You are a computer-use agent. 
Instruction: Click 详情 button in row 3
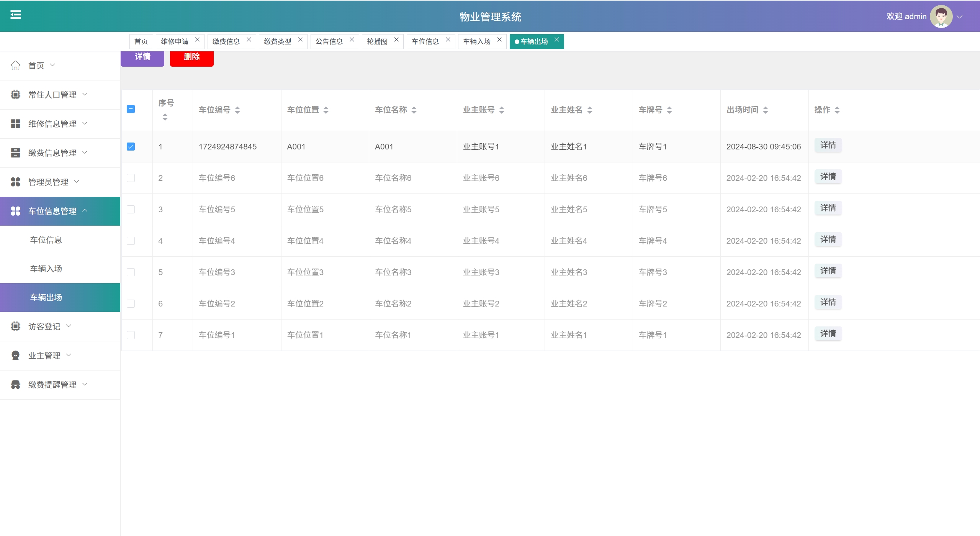pyautogui.click(x=828, y=208)
